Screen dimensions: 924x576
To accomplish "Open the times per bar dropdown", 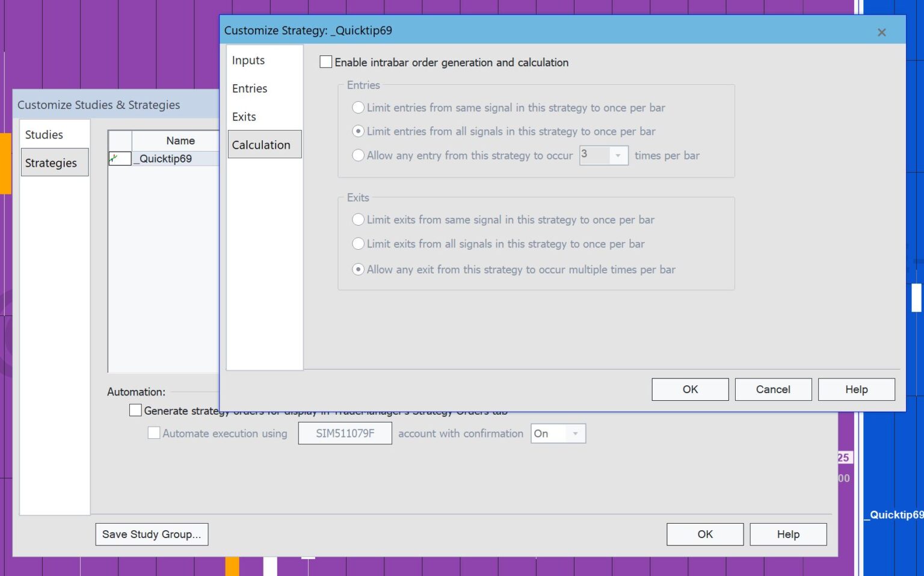I will coord(617,155).
